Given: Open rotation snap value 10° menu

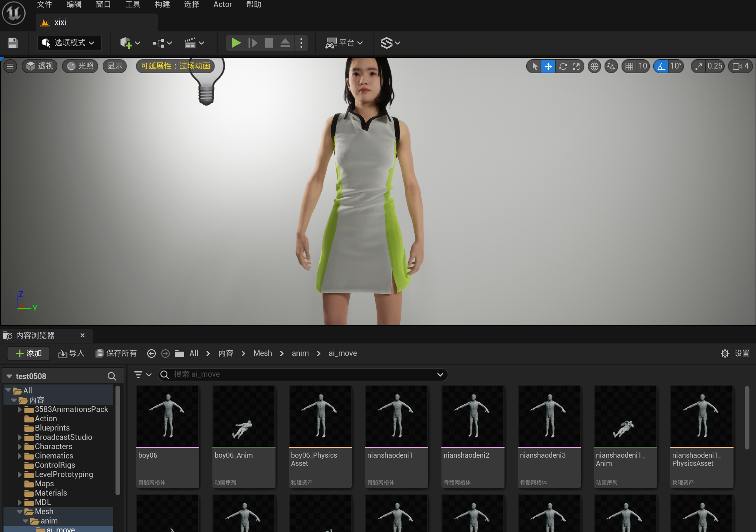Looking at the screenshot, I should point(676,66).
